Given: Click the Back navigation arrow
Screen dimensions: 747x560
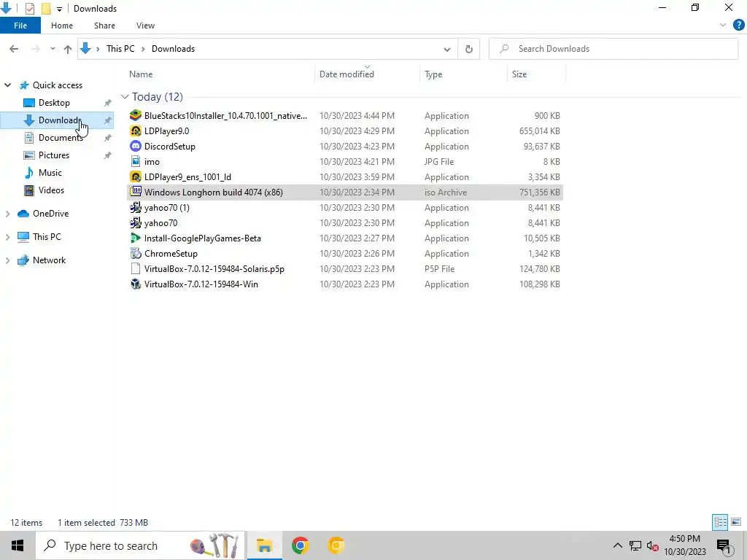Looking at the screenshot, I should 14,49.
